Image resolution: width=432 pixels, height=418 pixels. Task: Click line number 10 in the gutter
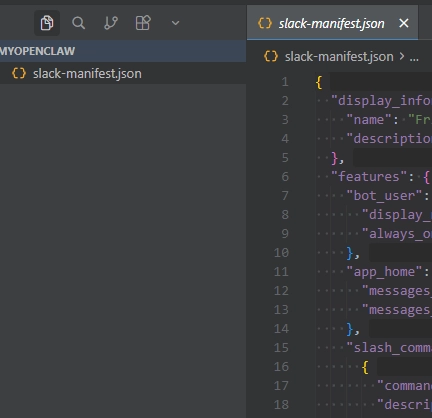coord(281,253)
